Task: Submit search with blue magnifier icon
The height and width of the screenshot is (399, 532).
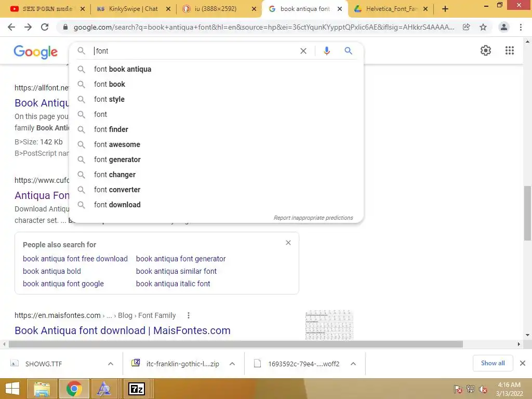Action: coord(348,51)
